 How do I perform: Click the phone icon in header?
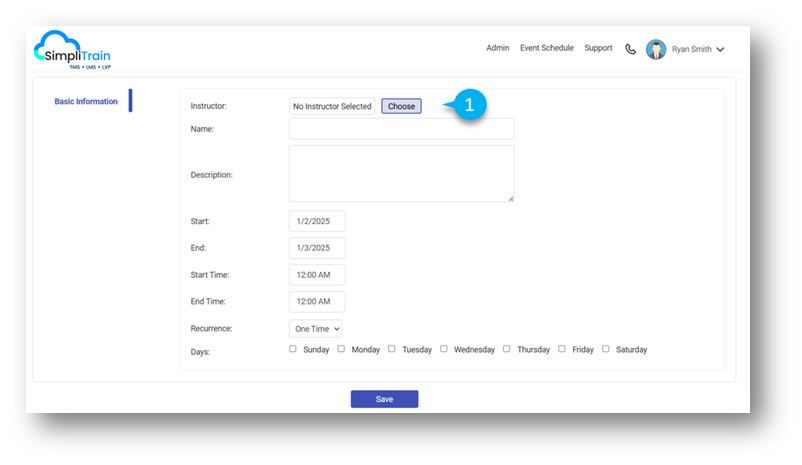[630, 49]
